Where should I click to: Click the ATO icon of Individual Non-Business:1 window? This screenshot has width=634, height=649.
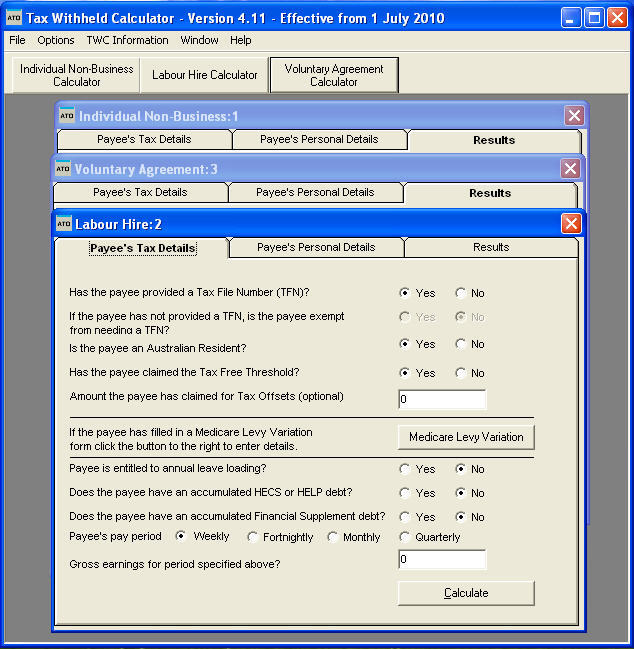point(67,115)
